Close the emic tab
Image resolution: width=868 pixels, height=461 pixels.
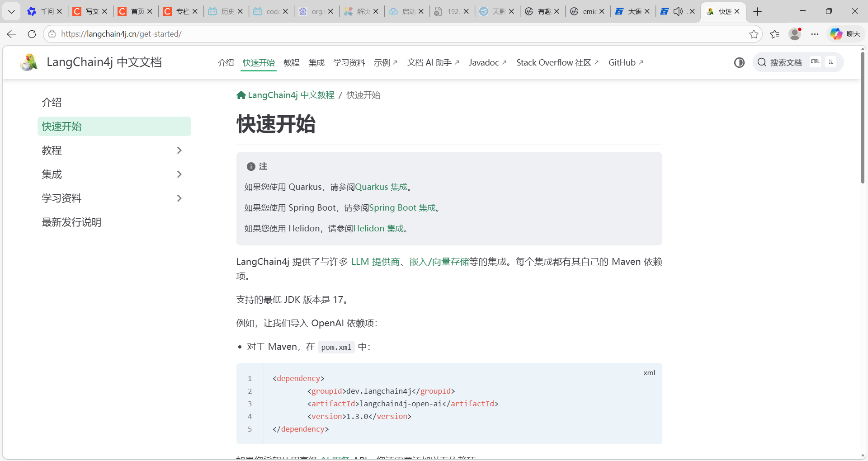[x=602, y=11]
